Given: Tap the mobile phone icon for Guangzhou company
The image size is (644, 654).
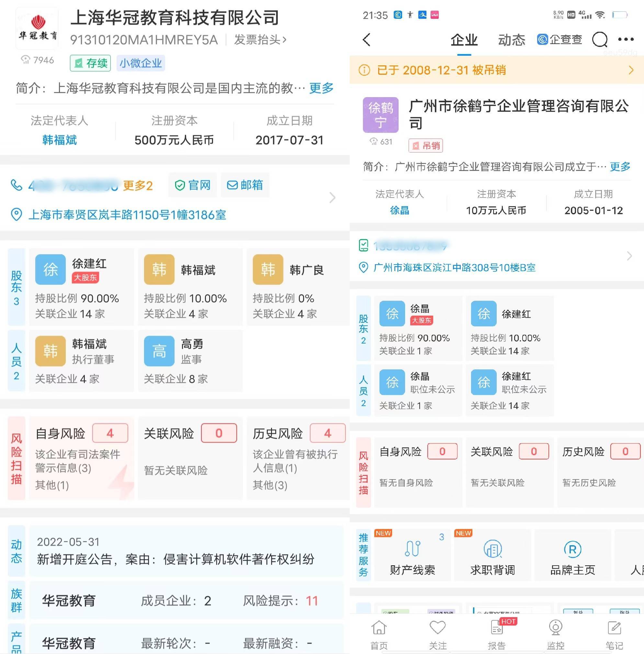Looking at the screenshot, I should pos(363,245).
